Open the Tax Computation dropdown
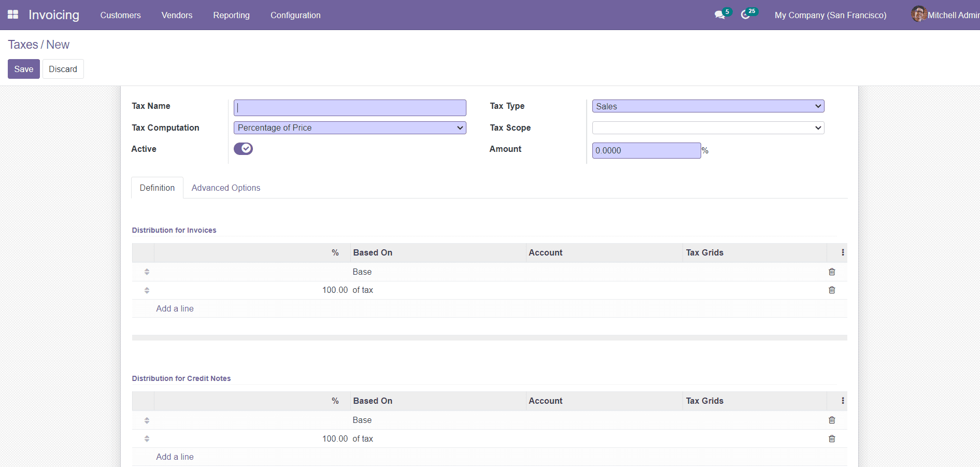The height and width of the screenshot is (467, 980). tap(350, 128)
